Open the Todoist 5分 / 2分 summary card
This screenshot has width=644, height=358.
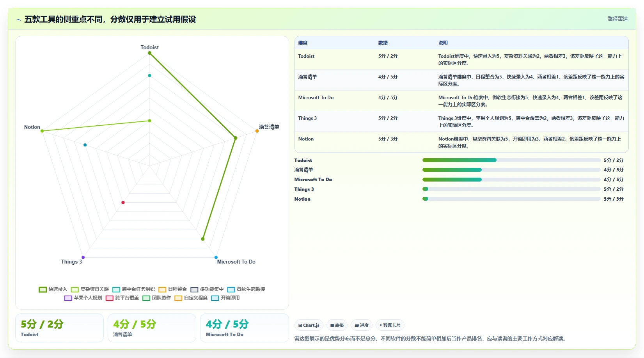[59, 328]
